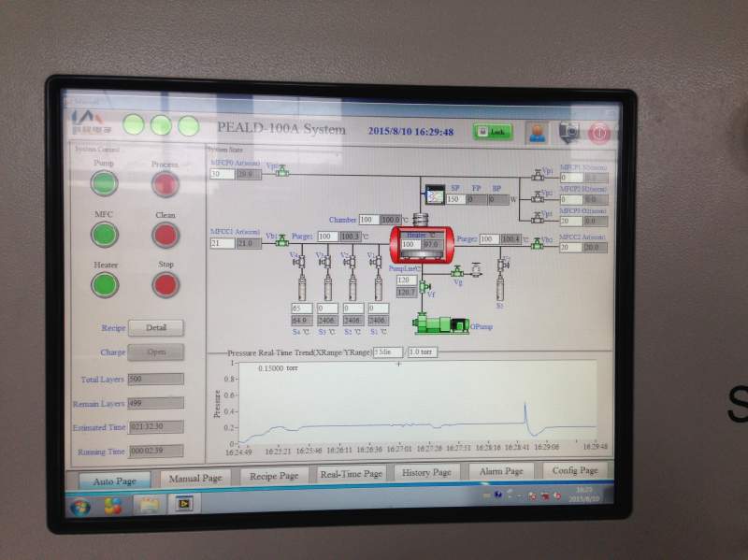Edit the plasma SP power field showing 150
The image size is (748, 560).
[x=455, y=199]
